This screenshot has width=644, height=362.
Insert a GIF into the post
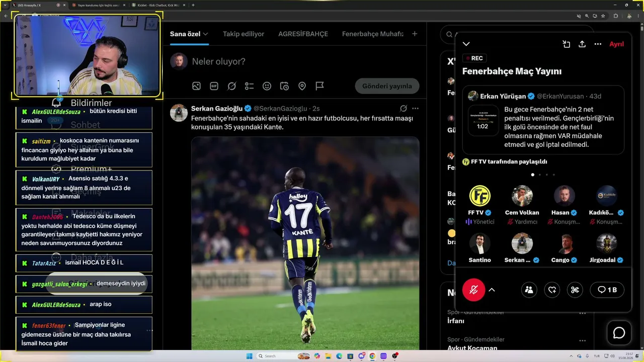pos(214,86)
